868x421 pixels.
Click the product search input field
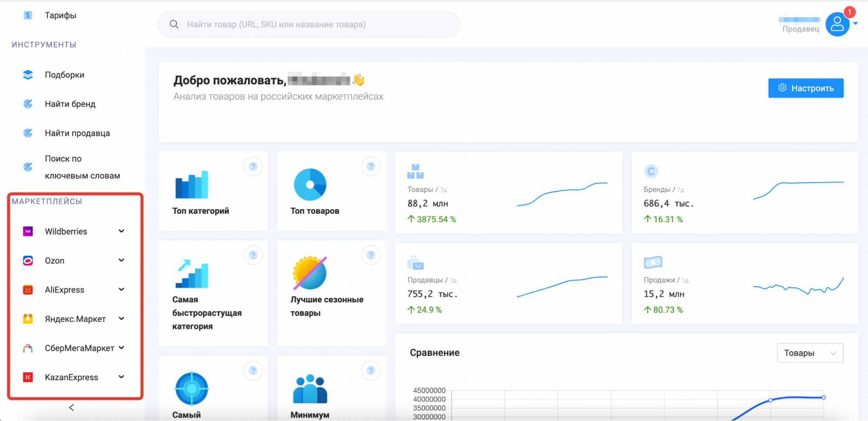point(309,24)
